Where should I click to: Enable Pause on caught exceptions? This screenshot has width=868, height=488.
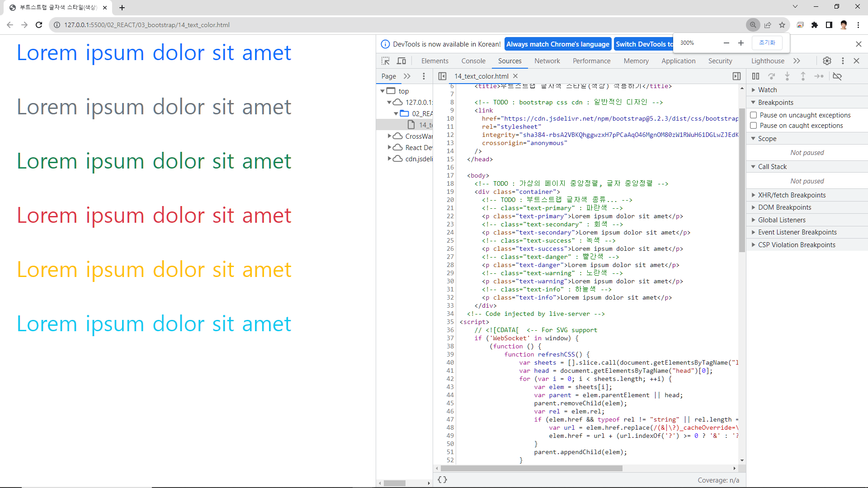tap(754, 126)
